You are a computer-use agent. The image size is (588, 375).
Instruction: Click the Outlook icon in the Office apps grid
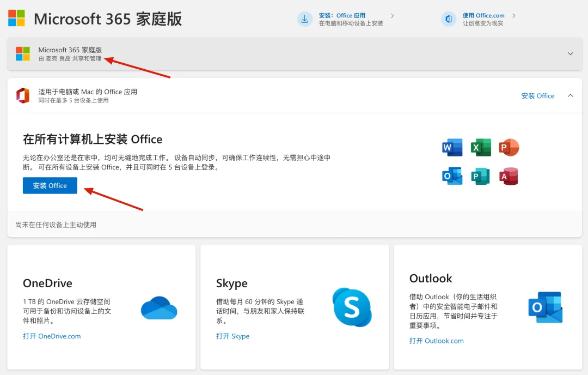pyautogui.click(x=452, y=176)
